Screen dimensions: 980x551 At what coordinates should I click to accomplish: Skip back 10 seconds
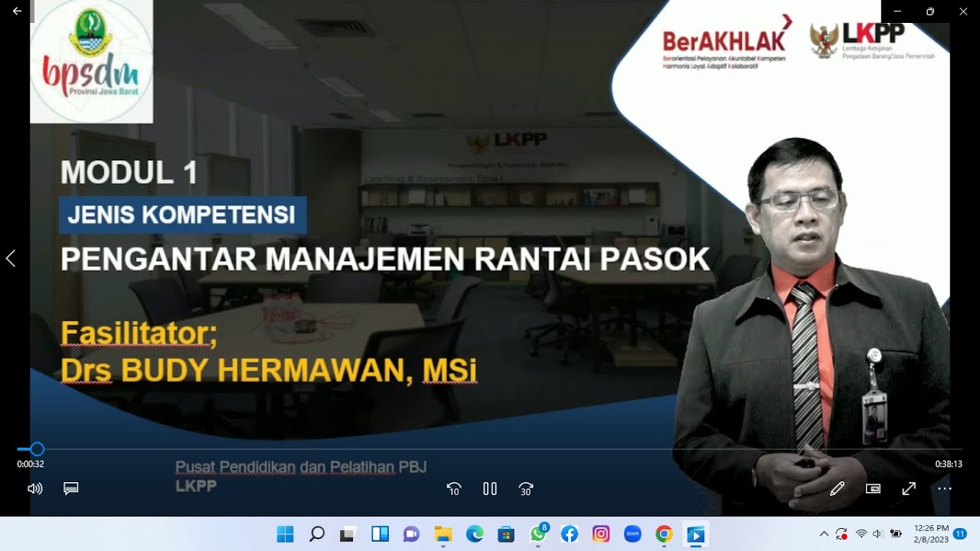[454, 489]
